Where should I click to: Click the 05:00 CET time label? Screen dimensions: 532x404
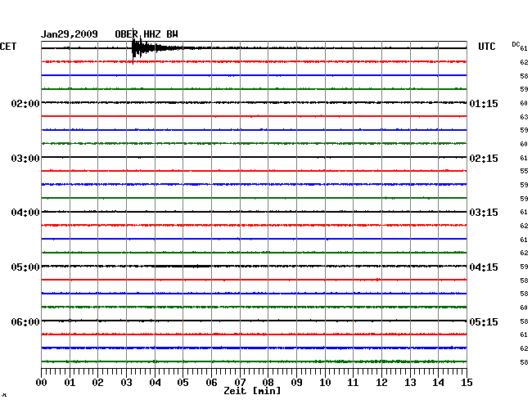[x=25, y=267]
